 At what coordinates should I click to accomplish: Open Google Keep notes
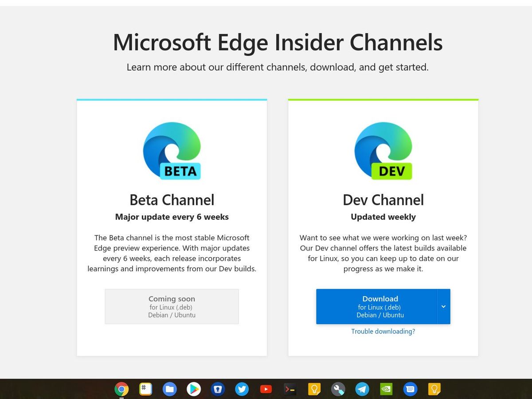(x=314, y=389)
